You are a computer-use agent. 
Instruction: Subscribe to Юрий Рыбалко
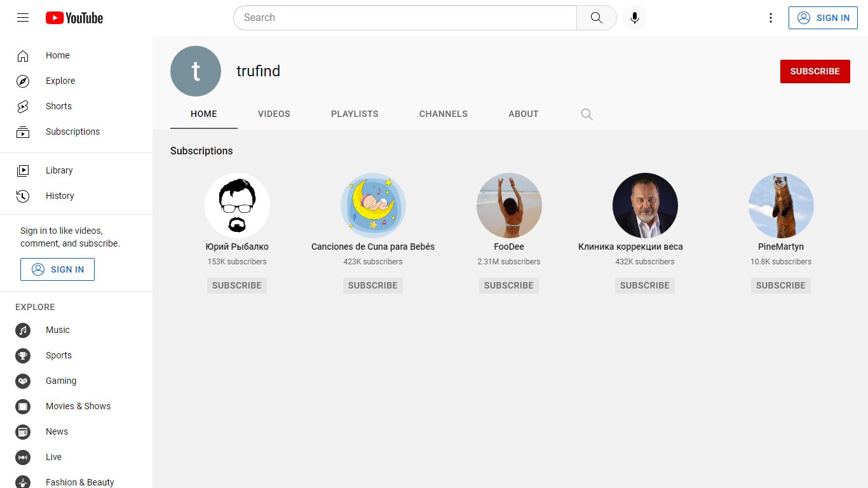[x=237, y=285]
